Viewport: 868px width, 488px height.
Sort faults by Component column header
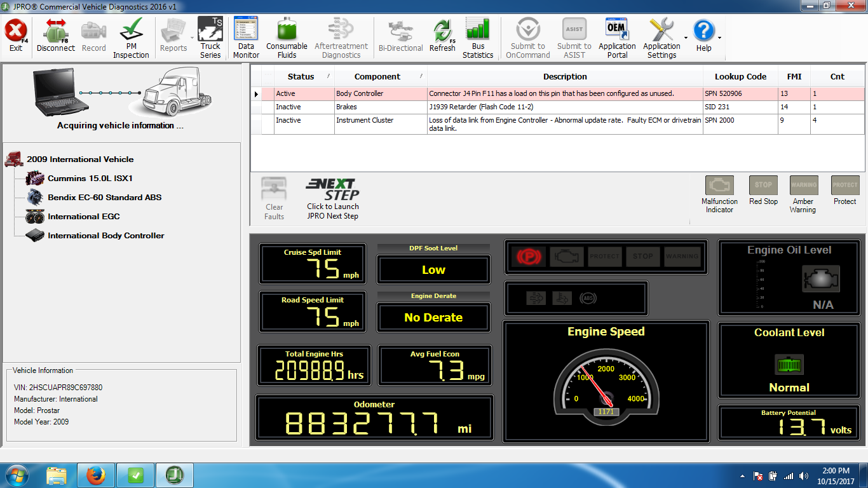[377, 77]
